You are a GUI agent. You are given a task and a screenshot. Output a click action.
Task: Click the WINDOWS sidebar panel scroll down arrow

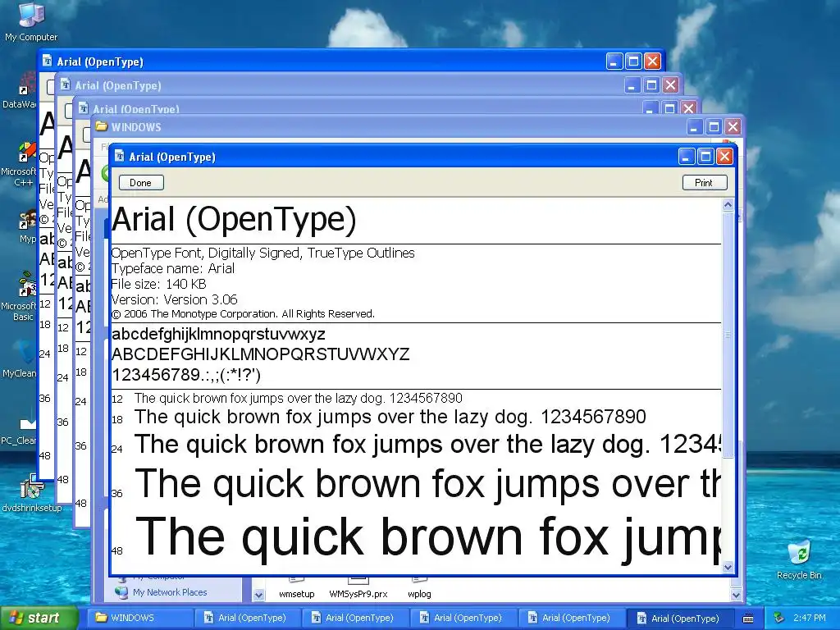[258, 595]
